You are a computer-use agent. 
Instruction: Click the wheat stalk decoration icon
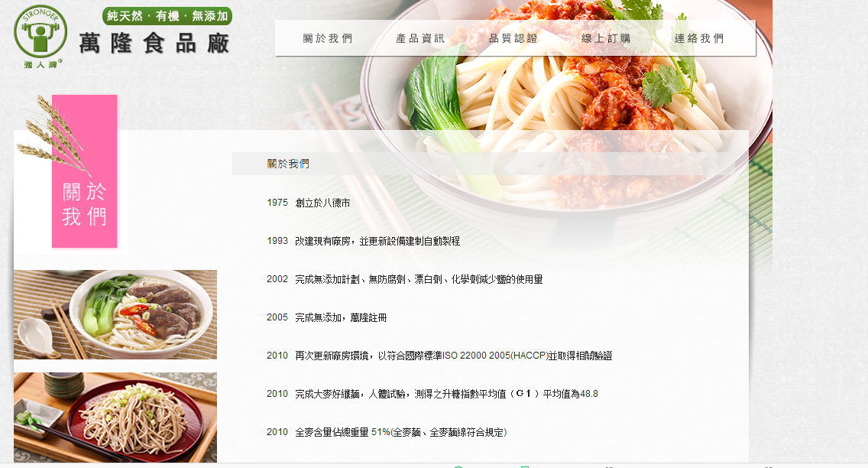tap(53, 134)
